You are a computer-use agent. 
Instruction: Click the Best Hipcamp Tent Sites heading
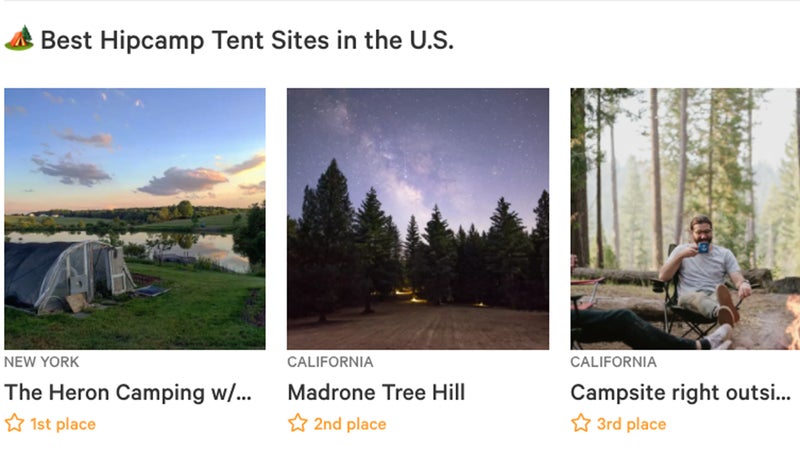(247, 40)
